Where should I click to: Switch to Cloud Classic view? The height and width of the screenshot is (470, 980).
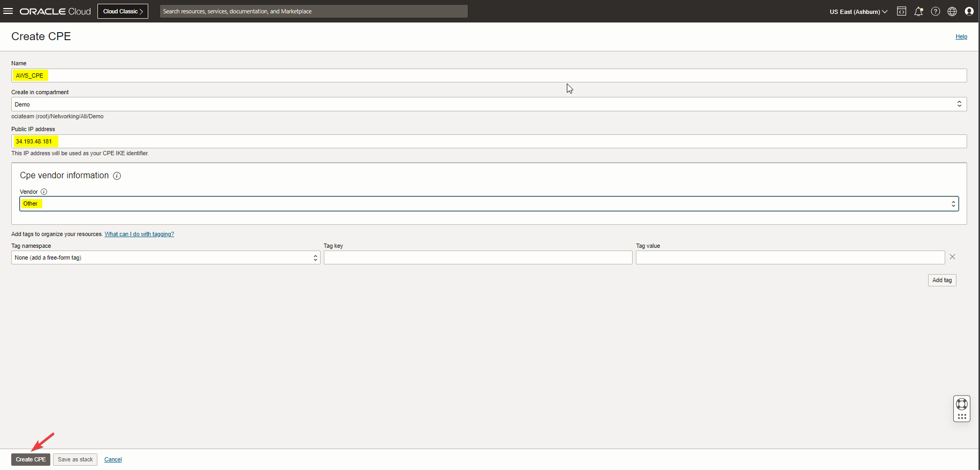click(123, 11)
